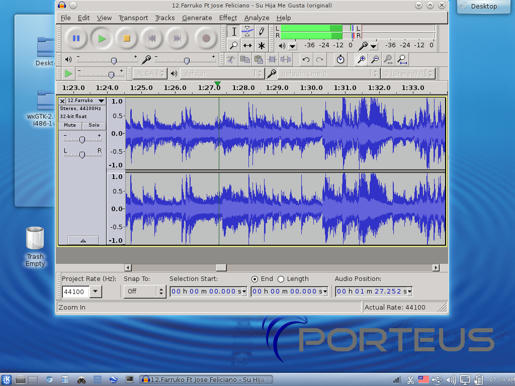
Task: Select the Draw pencil tool
Action: click(261, 32)
